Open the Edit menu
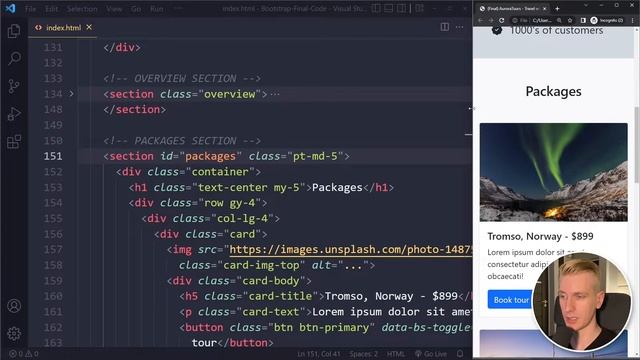640x360 pixels. pos(51,9)
